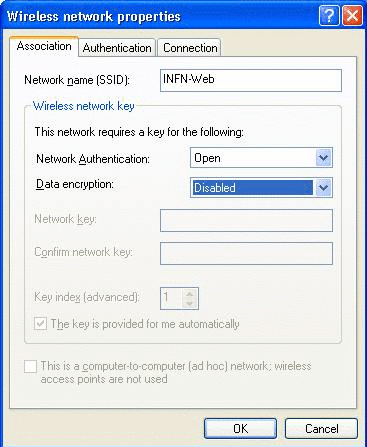Select the Open value in Network Authentication
367x447 pixels.
[x=253, y=158]
